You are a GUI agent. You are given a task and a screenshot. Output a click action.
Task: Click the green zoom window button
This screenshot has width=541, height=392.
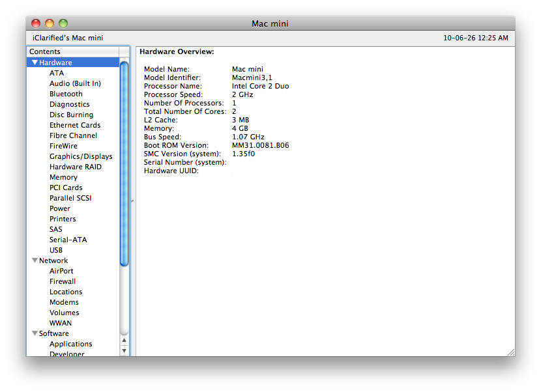tap(63, 23)
